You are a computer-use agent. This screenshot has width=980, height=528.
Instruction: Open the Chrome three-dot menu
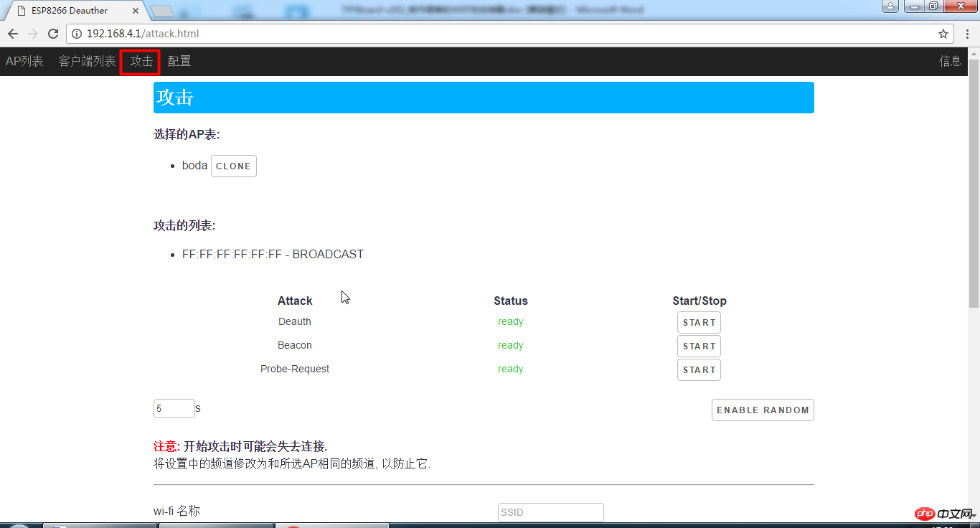(966, 34)
